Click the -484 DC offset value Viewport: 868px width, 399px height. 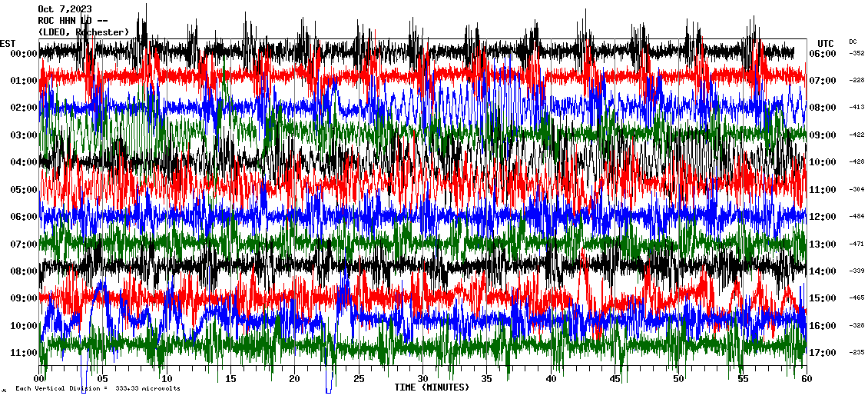(x=856, y=217)
